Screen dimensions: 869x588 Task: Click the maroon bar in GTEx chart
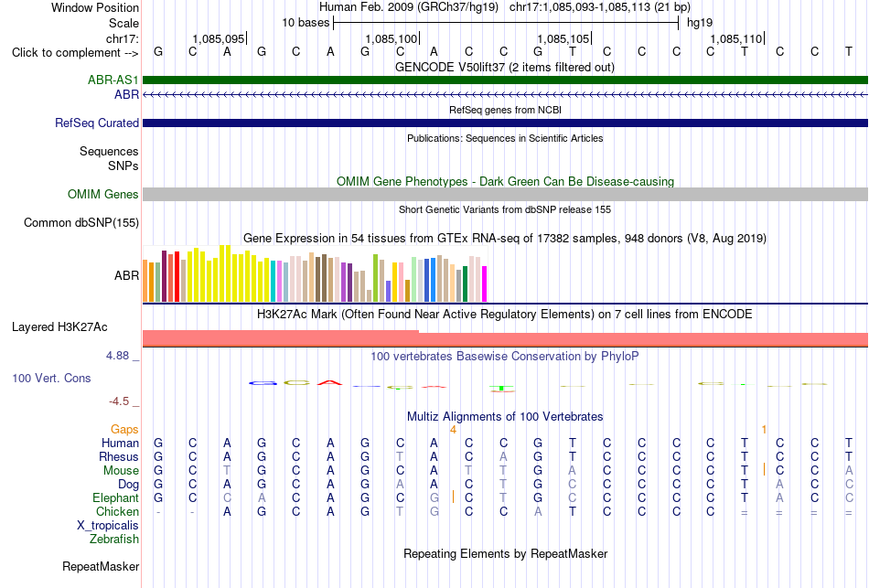pos(164,276)
